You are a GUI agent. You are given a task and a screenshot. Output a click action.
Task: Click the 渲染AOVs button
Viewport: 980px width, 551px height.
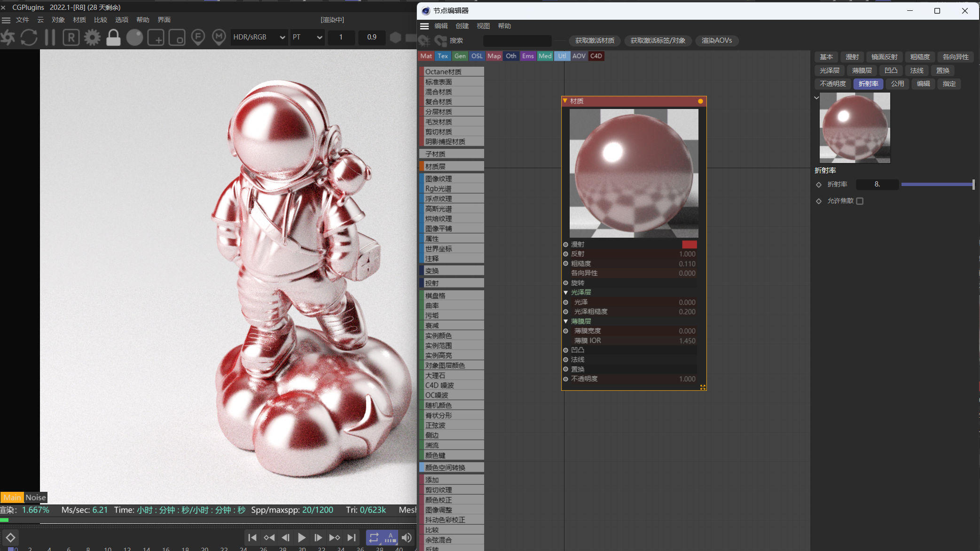[717, 40]
